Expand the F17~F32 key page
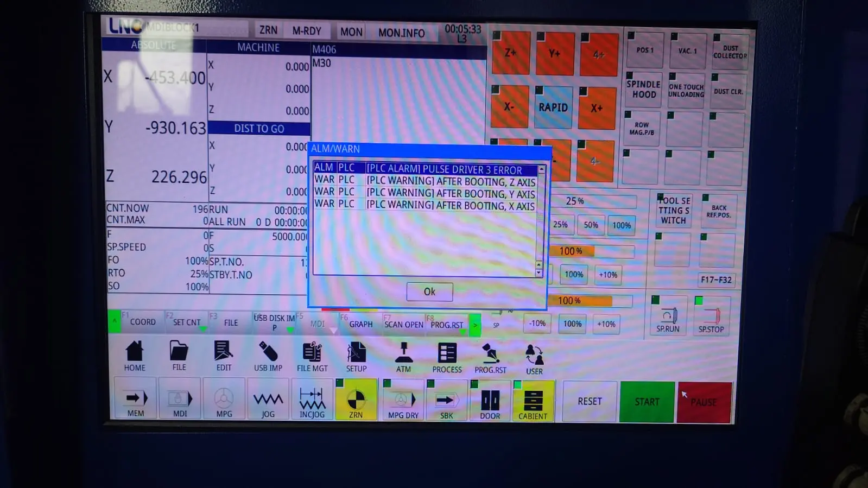This screenshot has height=488, width=868. pos(716,280)
